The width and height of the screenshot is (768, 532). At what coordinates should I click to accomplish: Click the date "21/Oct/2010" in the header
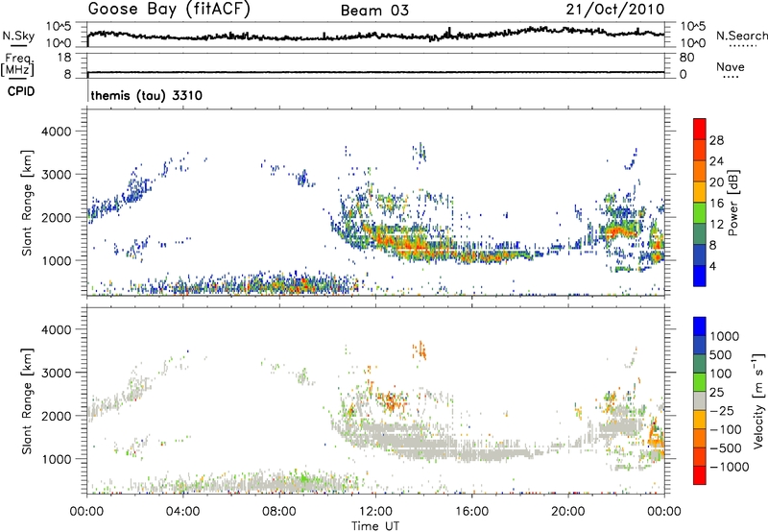click(x=615, y=10)
